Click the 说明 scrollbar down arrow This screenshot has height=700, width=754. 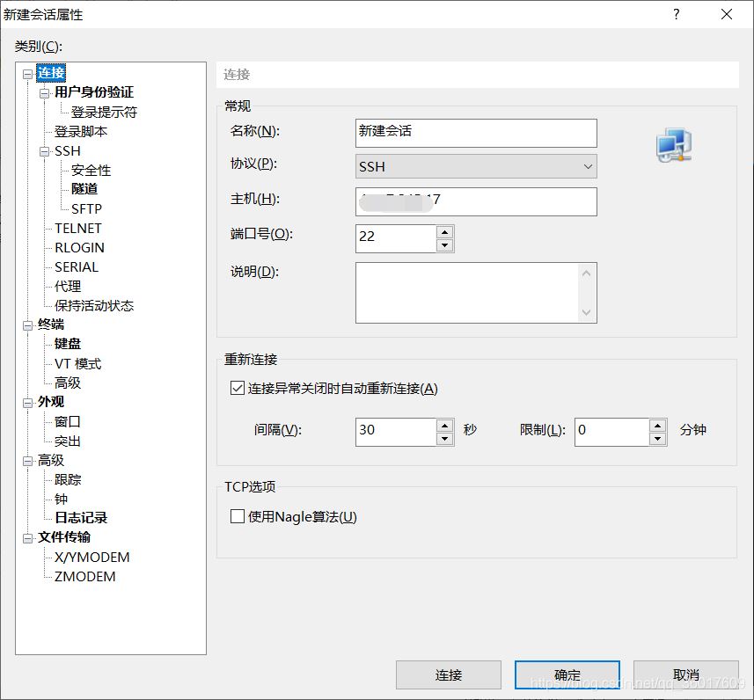coord(586,312)
